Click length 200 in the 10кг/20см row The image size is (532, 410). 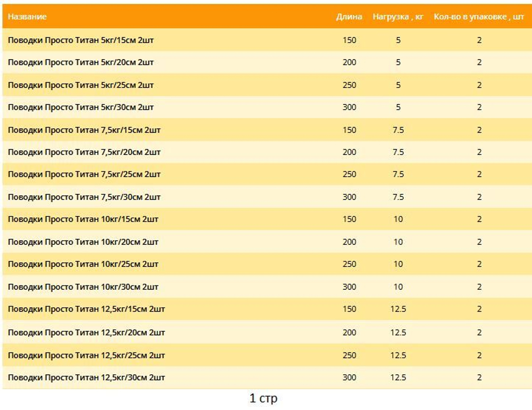coord(349,242)
